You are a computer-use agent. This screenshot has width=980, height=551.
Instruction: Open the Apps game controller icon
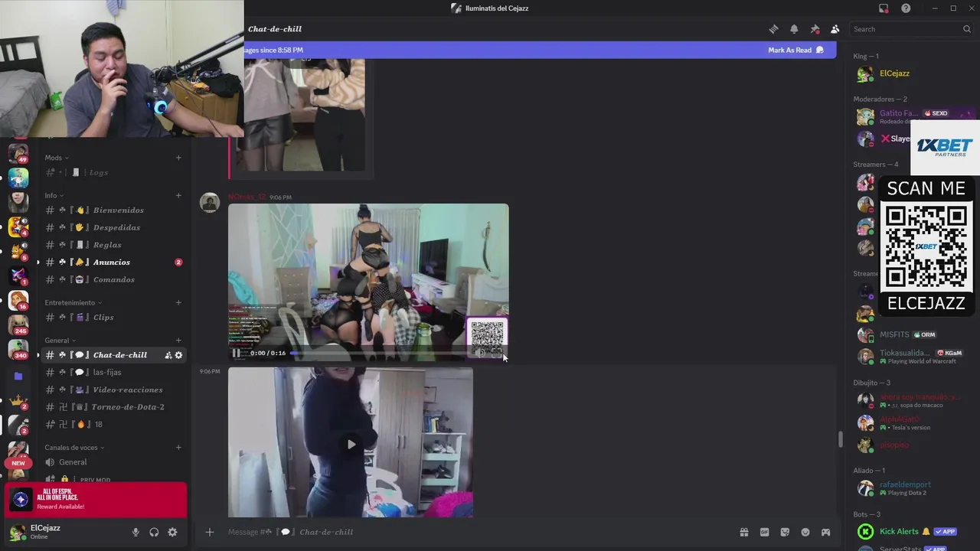tap(826, 532)
